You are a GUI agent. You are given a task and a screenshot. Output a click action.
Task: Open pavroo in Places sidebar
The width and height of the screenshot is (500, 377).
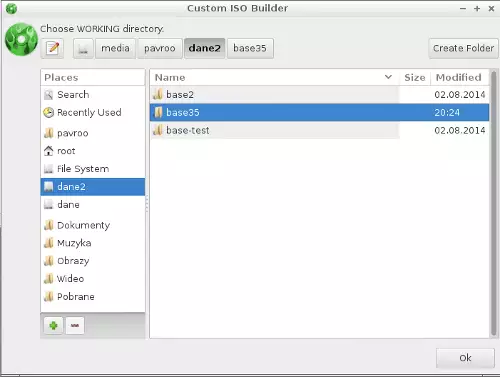pyautogui.click(x=93, y=133)
